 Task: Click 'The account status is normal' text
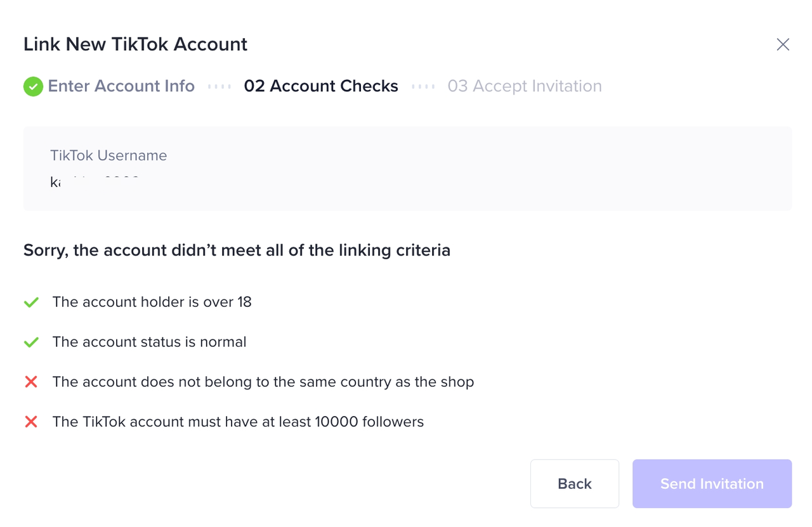point(149,342)
